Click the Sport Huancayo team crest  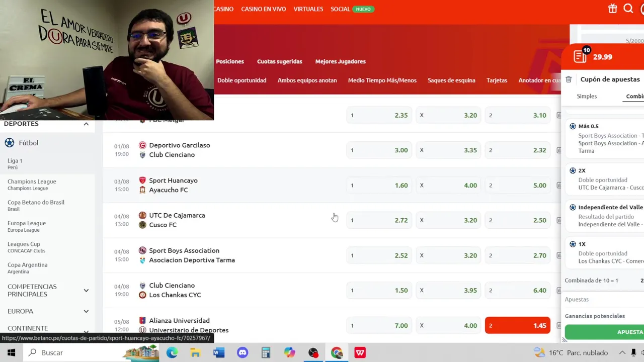[x=142, y=180]
